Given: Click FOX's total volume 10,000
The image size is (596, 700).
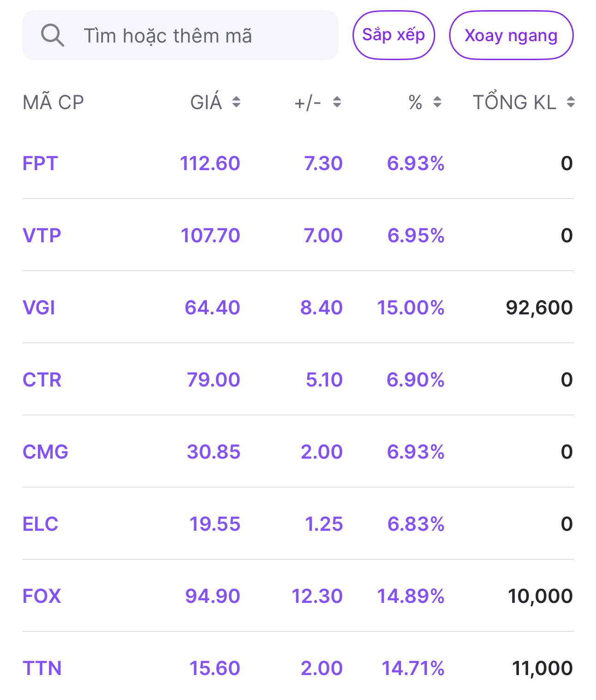Looking at the screenshot, I should [540, 596].
